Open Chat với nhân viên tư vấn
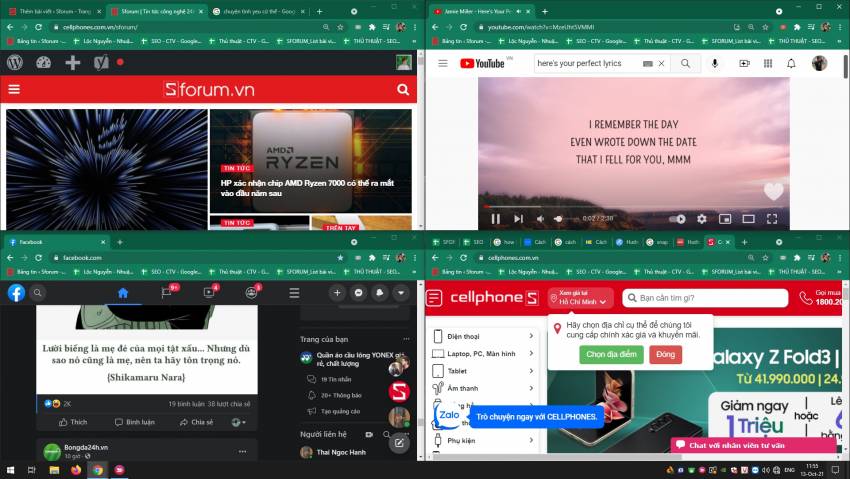Viewport: 850px width, 479px height. (x=752, y=445)
